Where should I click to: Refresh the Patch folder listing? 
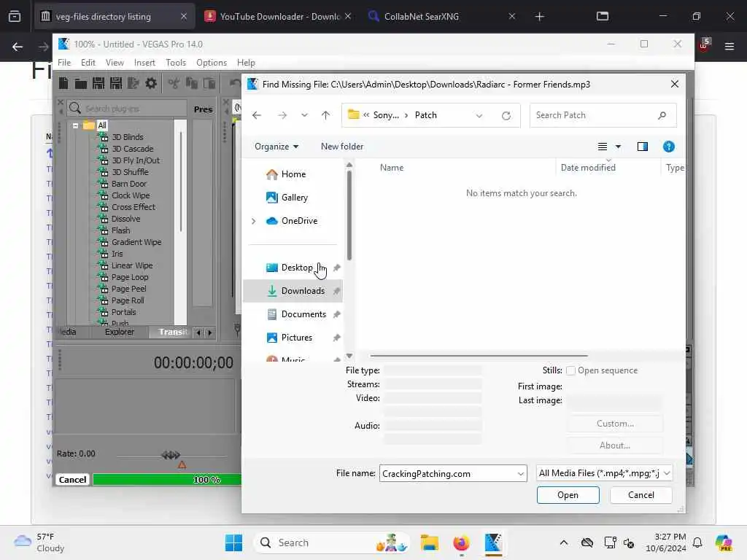[506, 115]
